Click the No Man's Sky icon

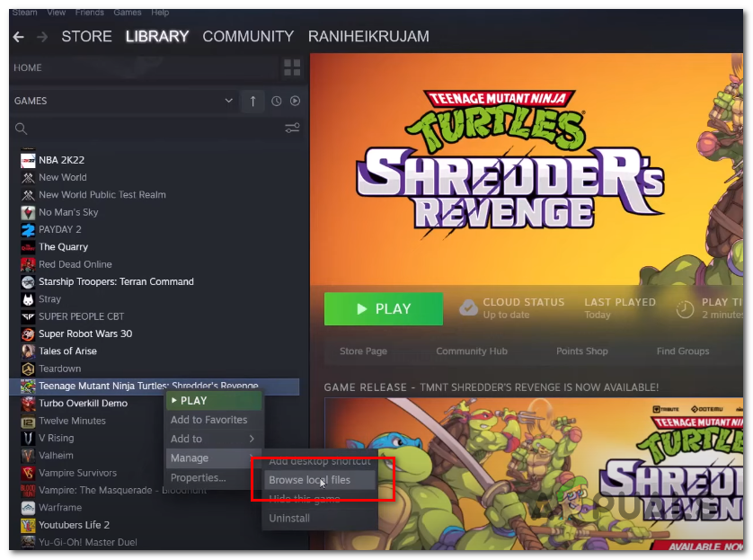(x=28, y=212)
